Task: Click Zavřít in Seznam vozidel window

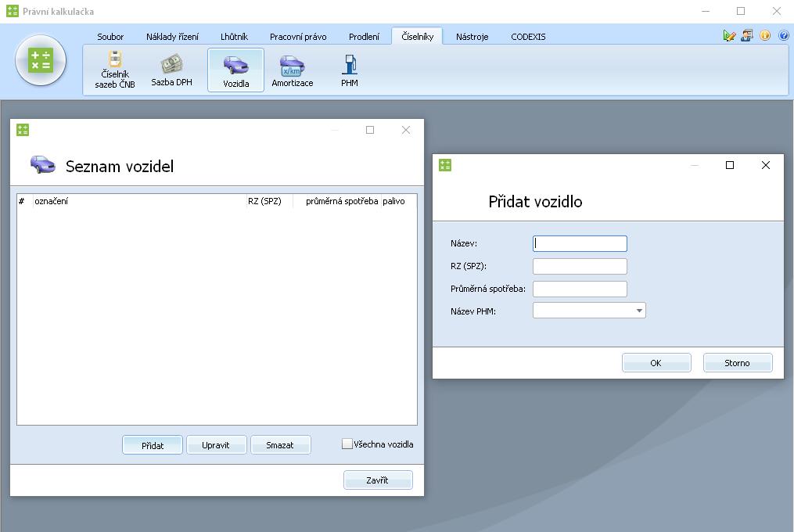Action: pos(378,480)
